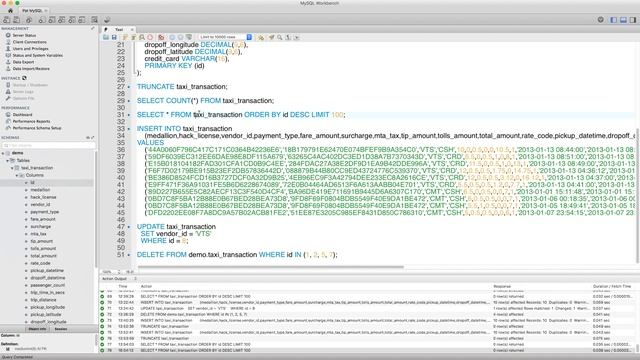The height and width of the screenshot is (360, 640).
Task: Open Server Status
Action: click(x=24, y=36)
